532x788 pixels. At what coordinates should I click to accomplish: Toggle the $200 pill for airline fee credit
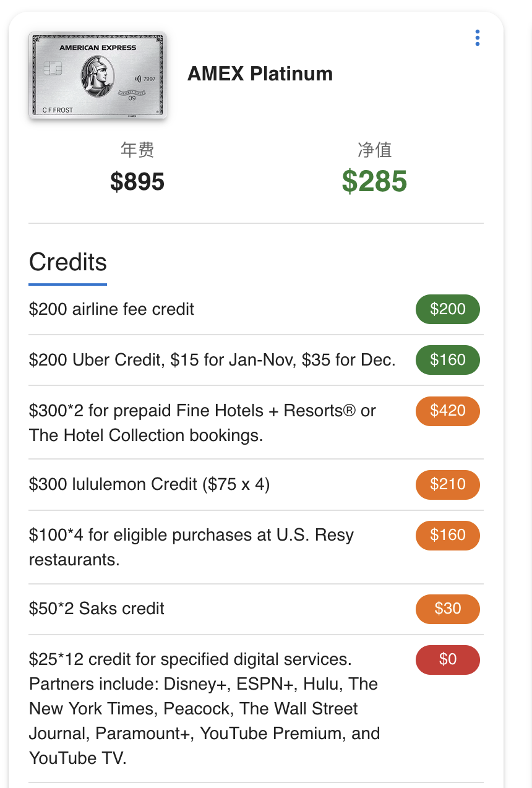click(x=447, y=309)
